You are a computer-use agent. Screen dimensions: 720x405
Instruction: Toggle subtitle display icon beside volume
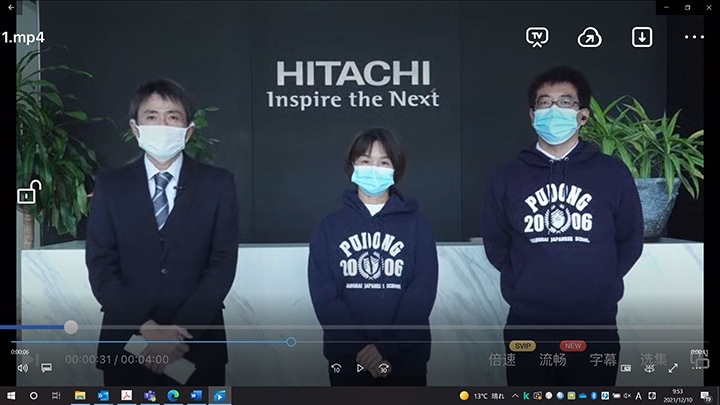(46, 368)
